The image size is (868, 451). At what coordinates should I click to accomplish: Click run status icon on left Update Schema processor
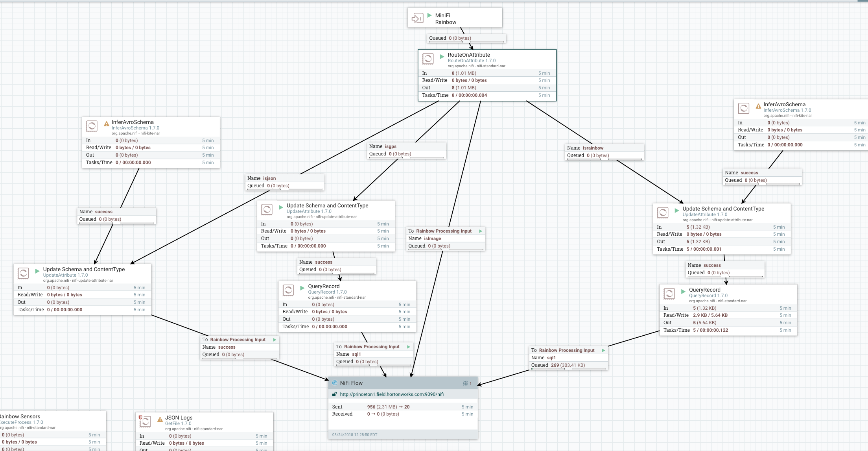pyautogui.click(x=37, y=271)
